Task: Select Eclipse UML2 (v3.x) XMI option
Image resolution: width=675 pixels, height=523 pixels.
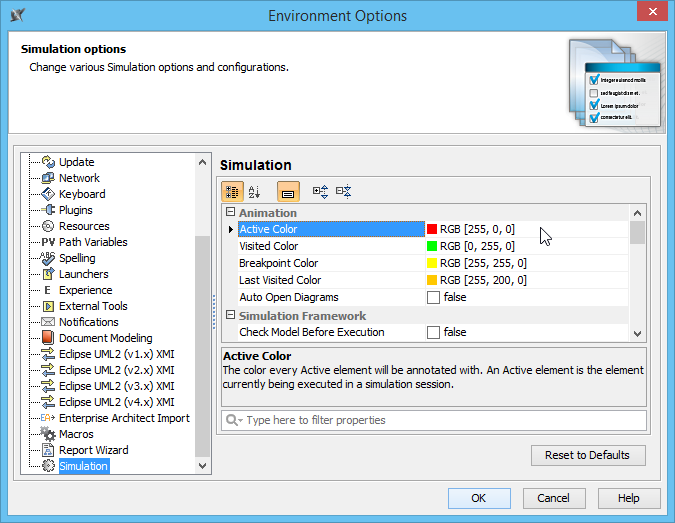Action: [x=116, y=386]
